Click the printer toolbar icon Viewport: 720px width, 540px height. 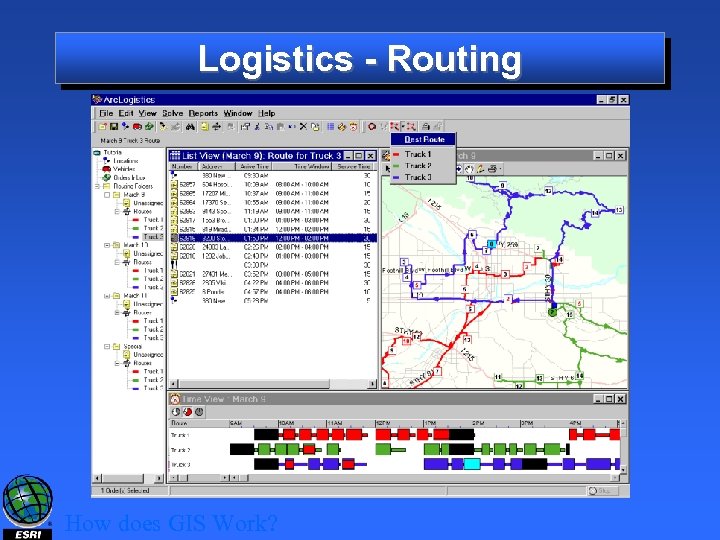(426, 126)
